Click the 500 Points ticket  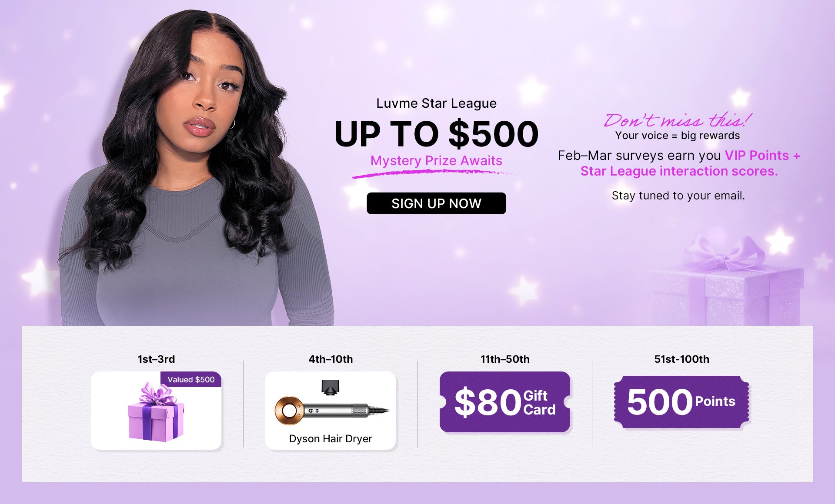(x=681, y=402)
